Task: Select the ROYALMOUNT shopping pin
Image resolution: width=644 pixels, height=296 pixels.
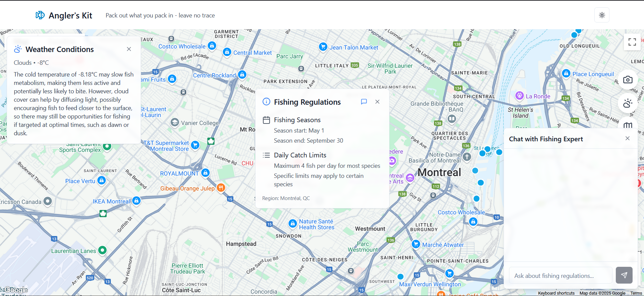Action: tap(205, 173)
